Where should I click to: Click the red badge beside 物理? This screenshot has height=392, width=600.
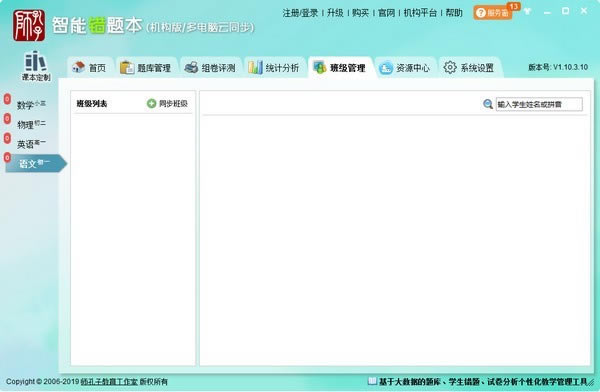tap(7, 119)
